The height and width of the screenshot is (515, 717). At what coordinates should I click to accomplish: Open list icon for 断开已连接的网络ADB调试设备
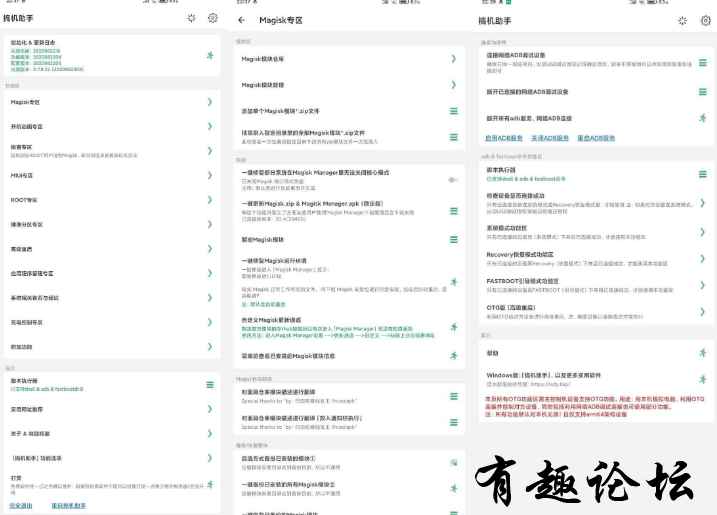pyautogui.click(x=703, y=92)
